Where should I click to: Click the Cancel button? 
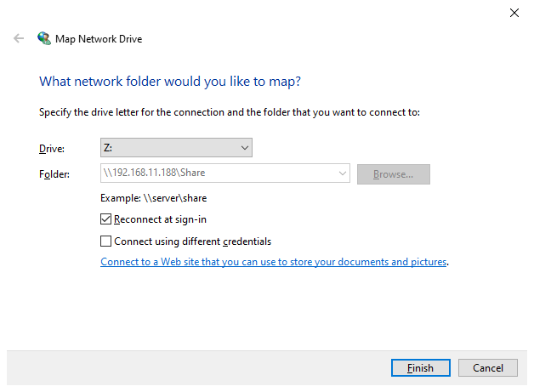(488, 368)
